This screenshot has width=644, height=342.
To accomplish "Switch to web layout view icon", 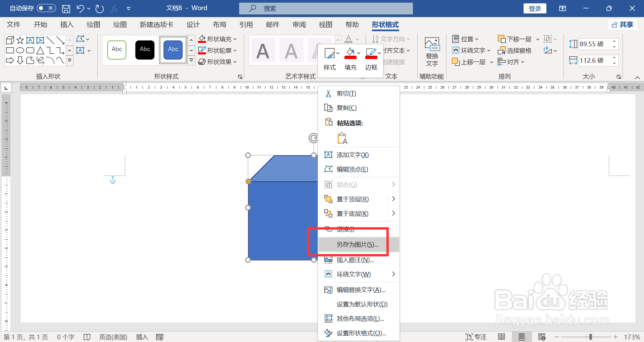I will click(542, 337).
